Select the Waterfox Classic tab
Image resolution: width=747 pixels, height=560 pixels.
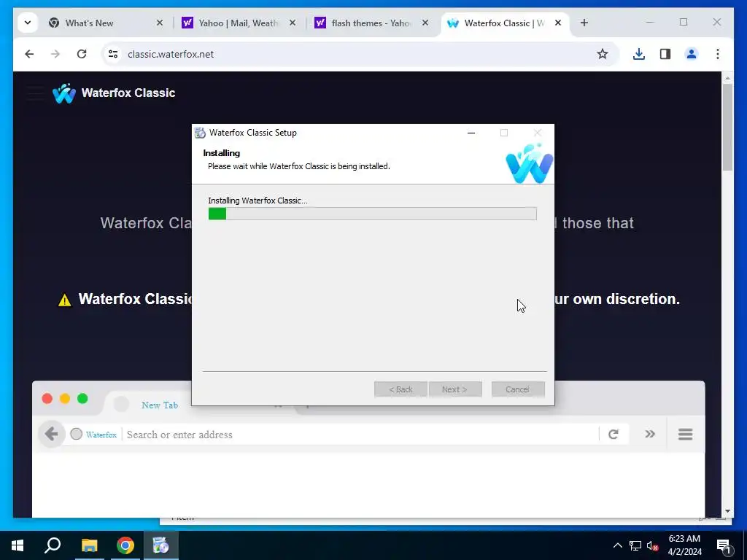[503, 23]
